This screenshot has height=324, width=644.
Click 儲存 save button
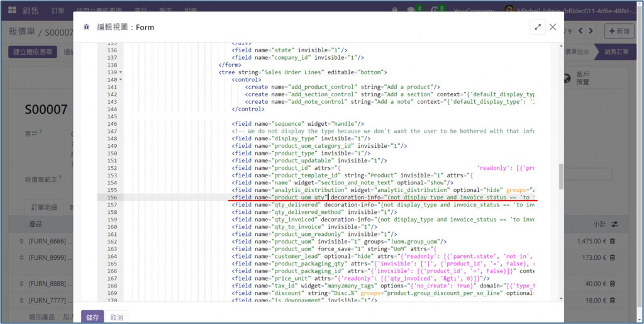(x=92, y=317)
